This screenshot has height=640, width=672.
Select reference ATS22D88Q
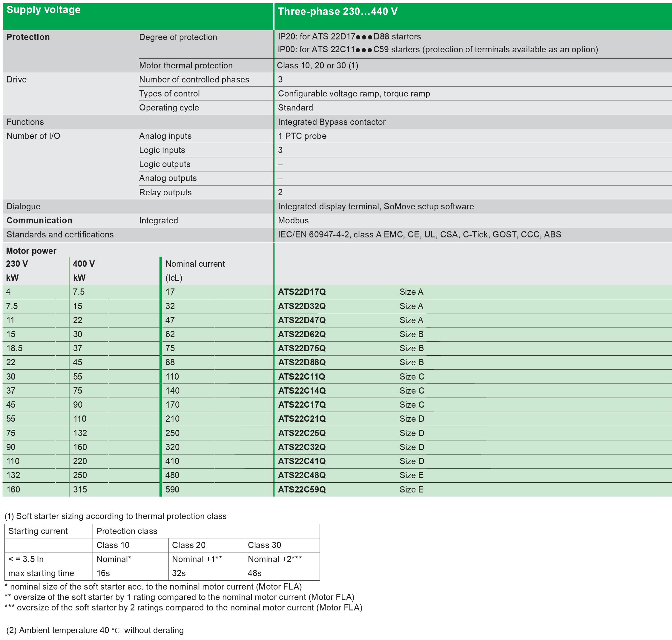point(302,362)
